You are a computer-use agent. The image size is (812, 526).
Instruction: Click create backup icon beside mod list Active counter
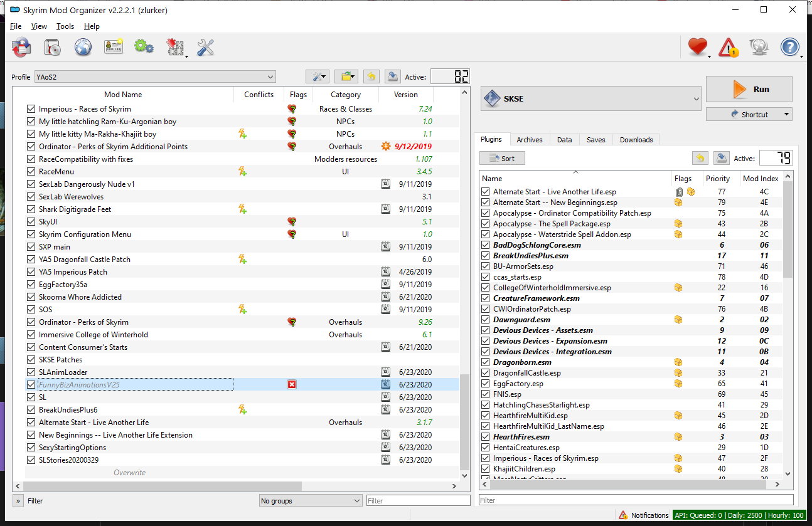[x=392, y=76]
